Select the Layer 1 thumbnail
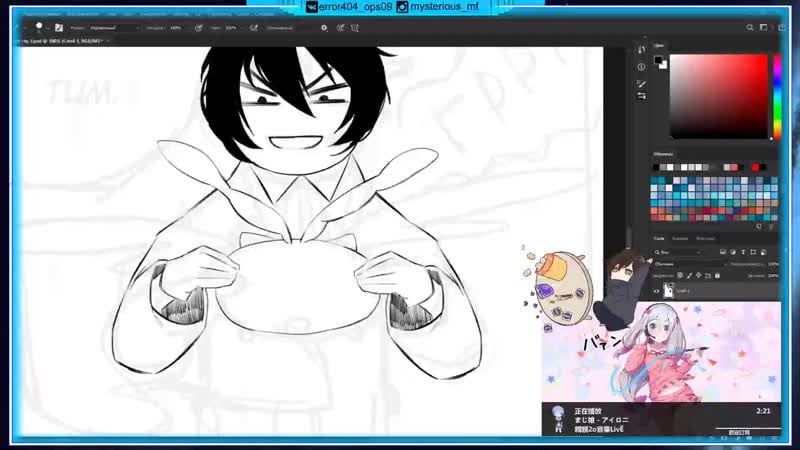The image size is (800, 450). click(669, 290)
